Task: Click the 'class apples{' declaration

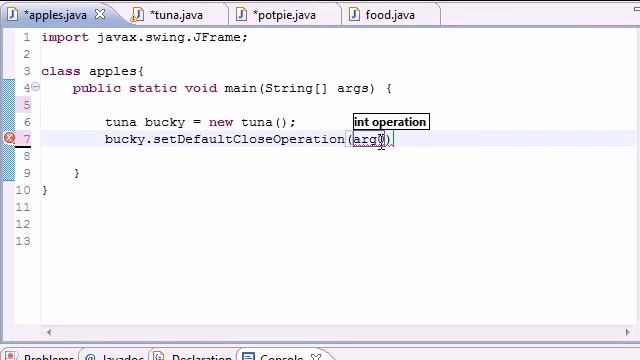Action: (x=93, y=71)
